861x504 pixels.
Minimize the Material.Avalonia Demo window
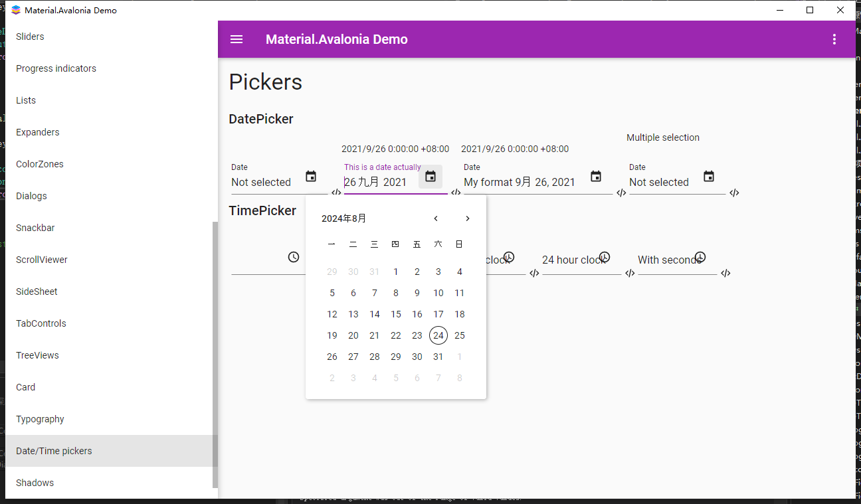779,10
